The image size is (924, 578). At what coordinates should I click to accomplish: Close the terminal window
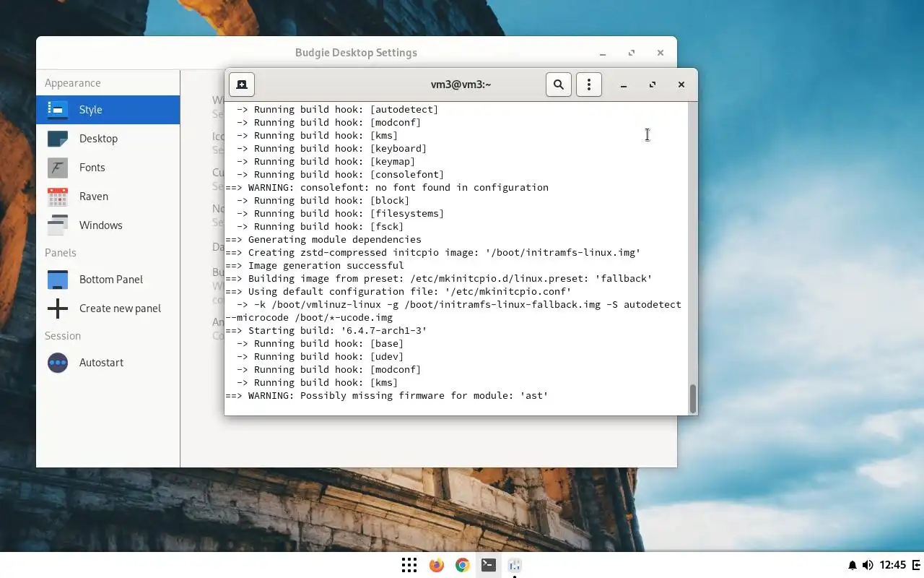pyautogui.click(x=681, y=85)
